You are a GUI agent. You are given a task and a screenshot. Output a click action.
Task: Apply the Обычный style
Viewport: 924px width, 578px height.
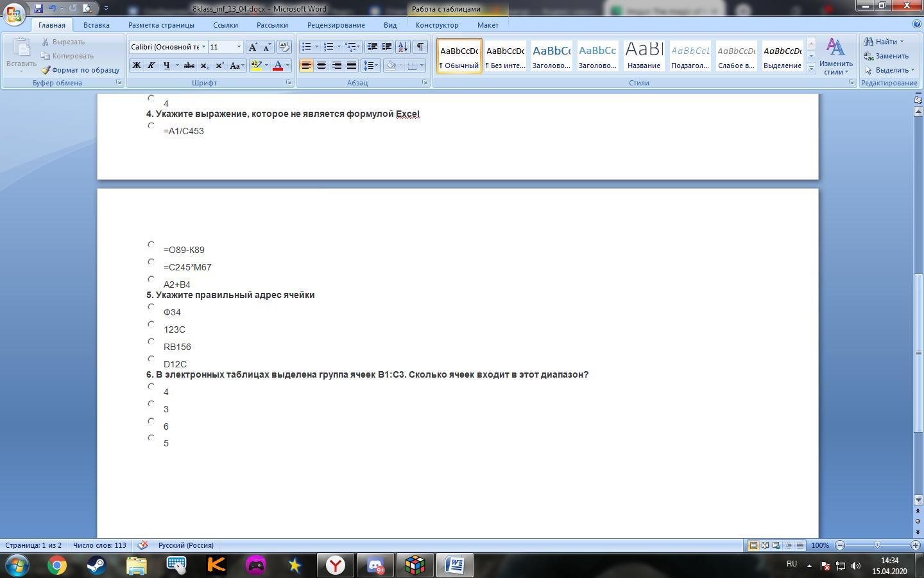(459, 55)
